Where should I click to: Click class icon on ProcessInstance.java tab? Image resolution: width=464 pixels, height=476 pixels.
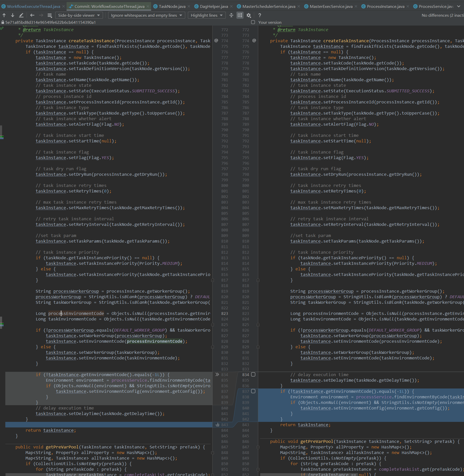click(x=364, y=6)
